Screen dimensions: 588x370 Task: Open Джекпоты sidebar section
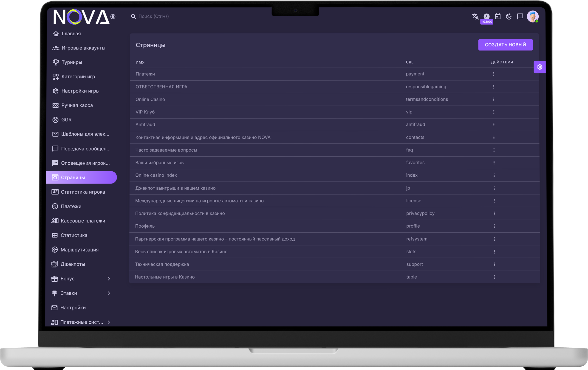pyautogui.click(x=73, y=264)
